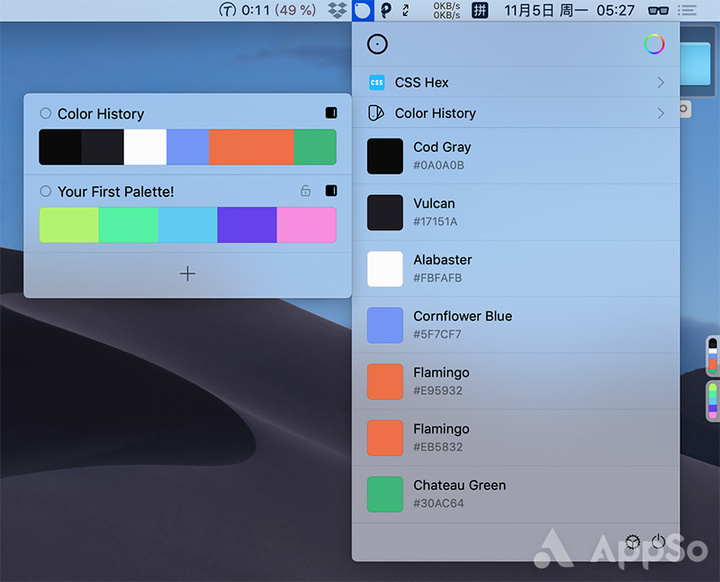Click blue swatch in Color History strip
This screenshot has height=582, width=720.
click(188, 147)
